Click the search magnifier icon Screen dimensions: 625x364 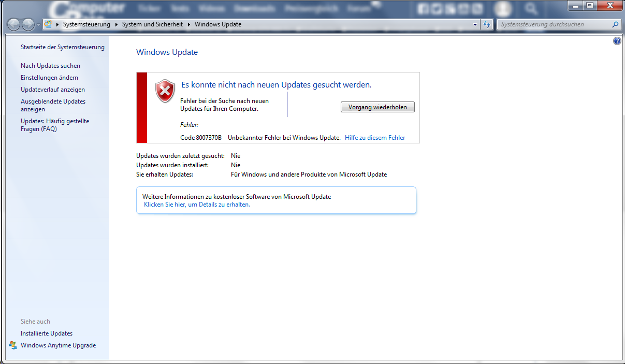point(615,24)
